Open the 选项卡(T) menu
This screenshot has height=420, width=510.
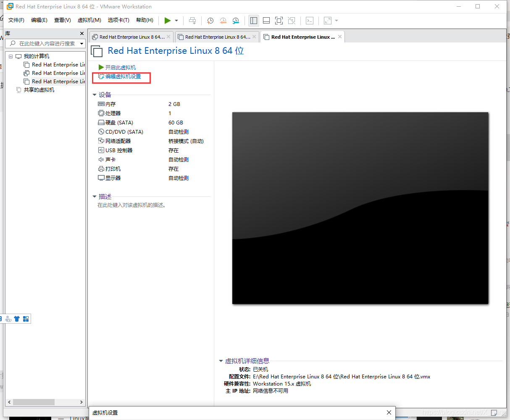[118, 20]
